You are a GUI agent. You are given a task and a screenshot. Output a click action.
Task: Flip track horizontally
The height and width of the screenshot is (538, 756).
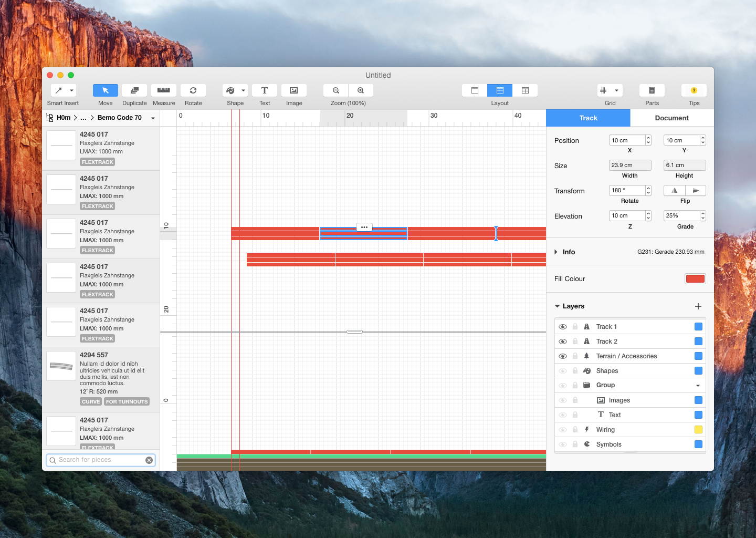(x=674, y=191)
